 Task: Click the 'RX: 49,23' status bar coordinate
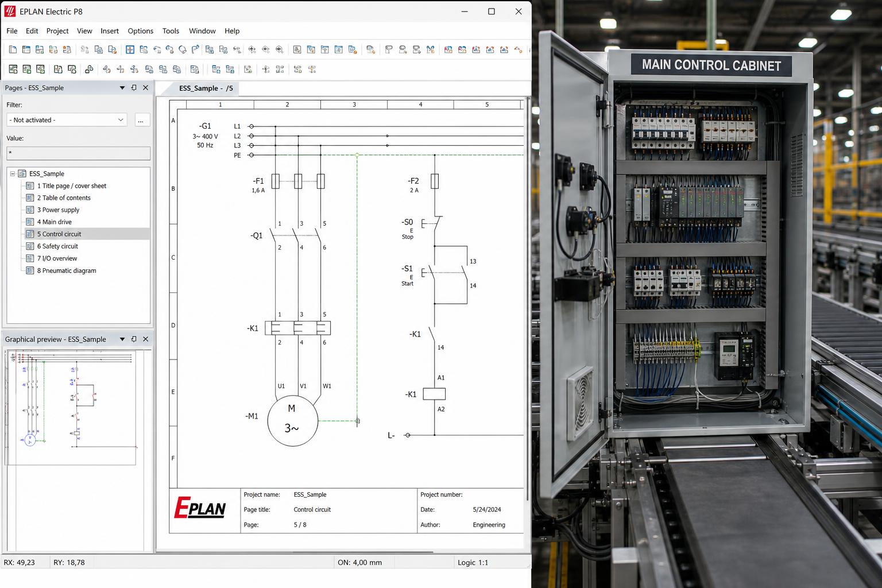coord(20,563)
